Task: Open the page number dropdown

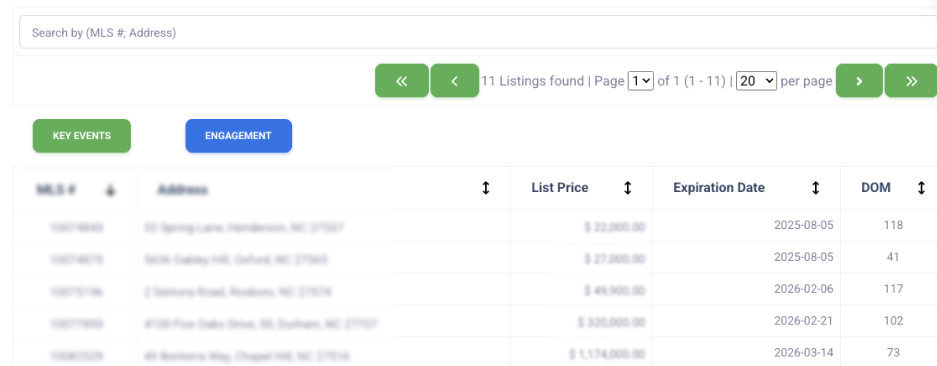Action: pyautogui.click(x=641, y=81)
